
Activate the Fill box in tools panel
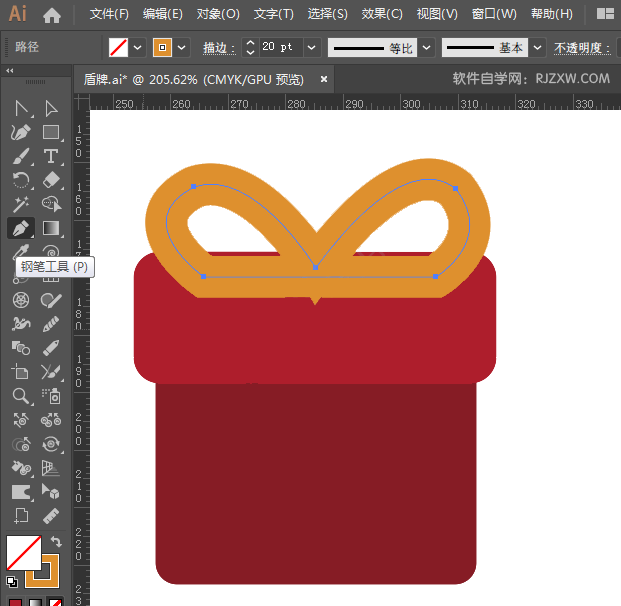(x=24, y=553)
